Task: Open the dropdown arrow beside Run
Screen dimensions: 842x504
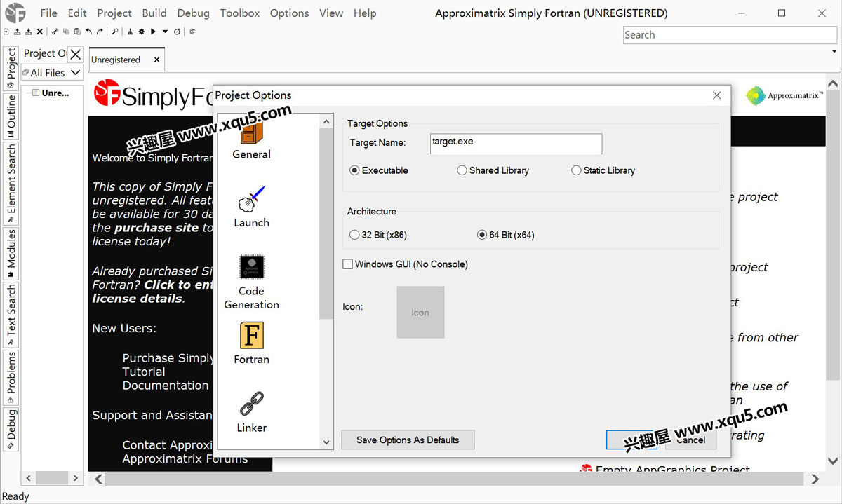Action: (165, 32)
